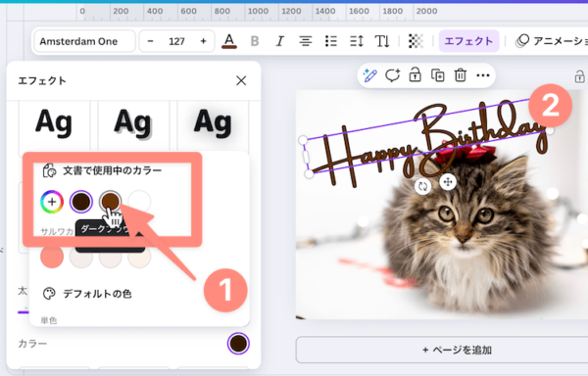Viewport: 588px width, 376px height.
Task: Change text alignment
Action: pyautogui.click(x=305, y=41)
